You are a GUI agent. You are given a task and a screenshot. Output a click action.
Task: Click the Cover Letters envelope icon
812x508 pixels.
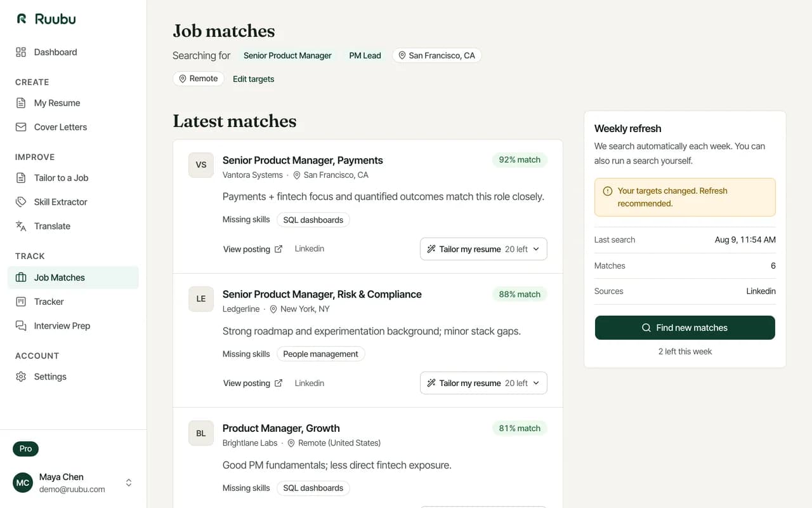(21, 127)
